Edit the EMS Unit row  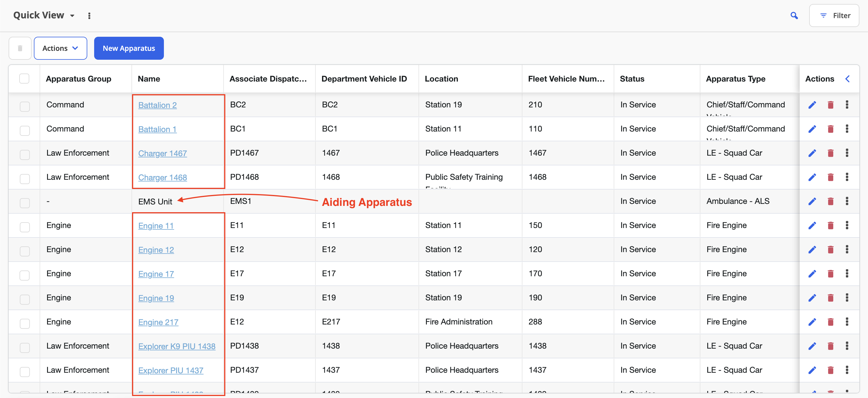(812, 202)
